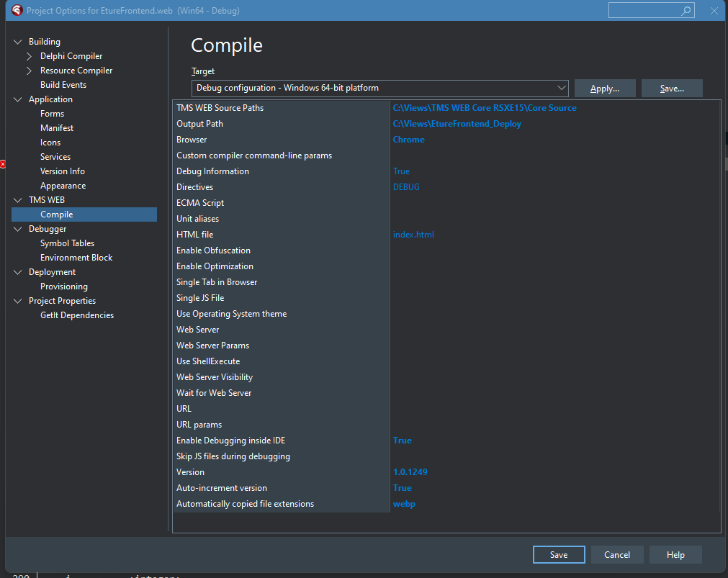Open the Version Info page
The image size is (728, 578).
pyautogui.click(x=62, y=171)
